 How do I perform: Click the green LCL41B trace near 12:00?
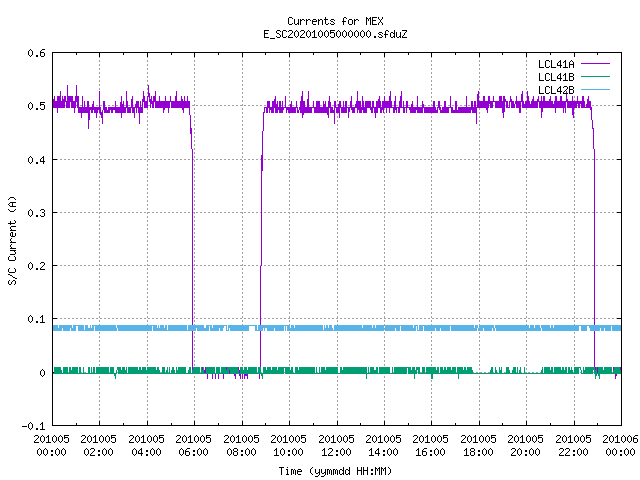click(x=336, y=370)
